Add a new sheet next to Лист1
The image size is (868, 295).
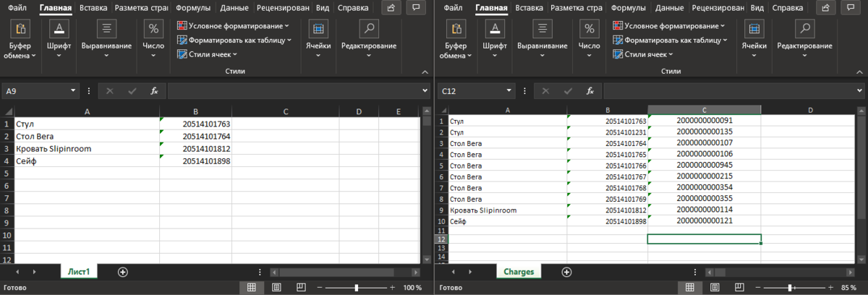(x=123, y=272)
